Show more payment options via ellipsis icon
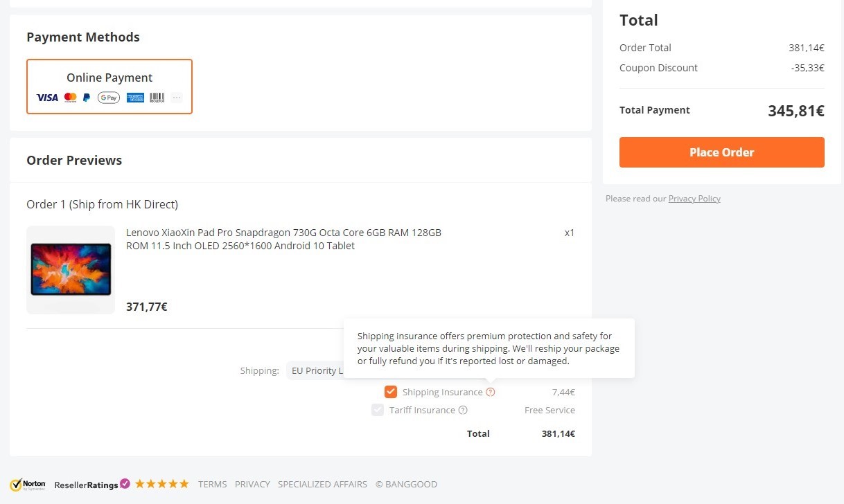Screen dimensions: 844x504 coord(177,98)
